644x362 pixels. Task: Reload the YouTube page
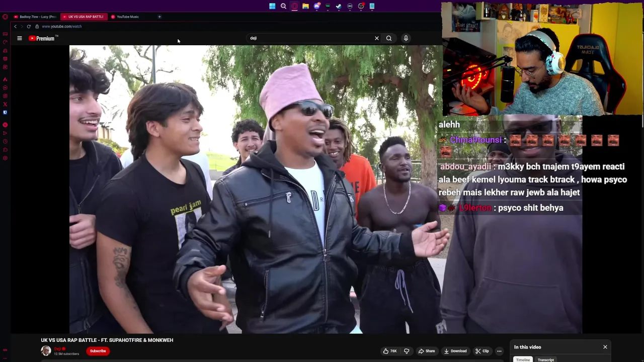pos(29,26)
